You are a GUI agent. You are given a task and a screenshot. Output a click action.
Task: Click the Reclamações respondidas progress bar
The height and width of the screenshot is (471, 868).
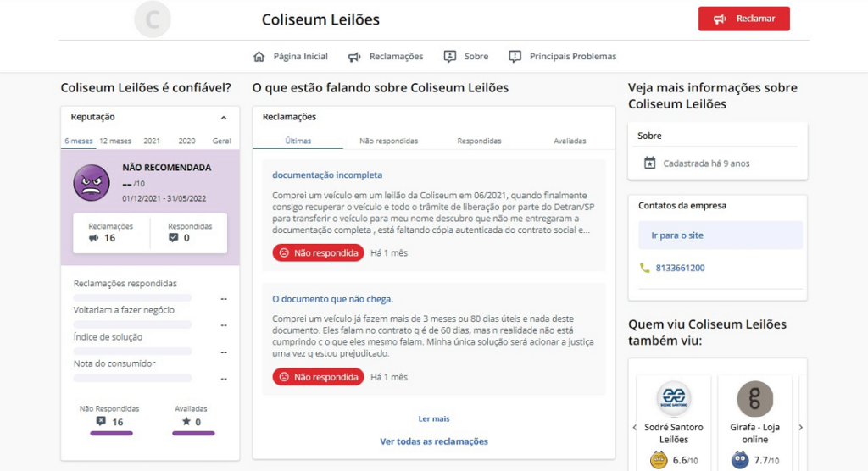(x=133, y=298)
